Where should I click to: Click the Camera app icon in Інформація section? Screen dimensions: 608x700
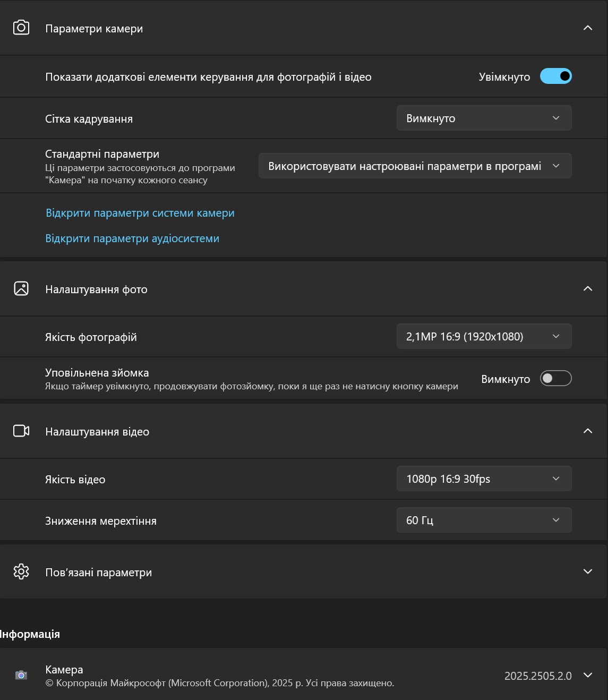21,675
